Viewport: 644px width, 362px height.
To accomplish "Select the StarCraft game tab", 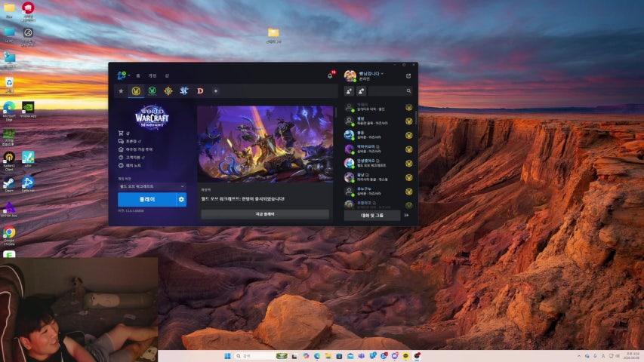I will [x=184, y=90].
